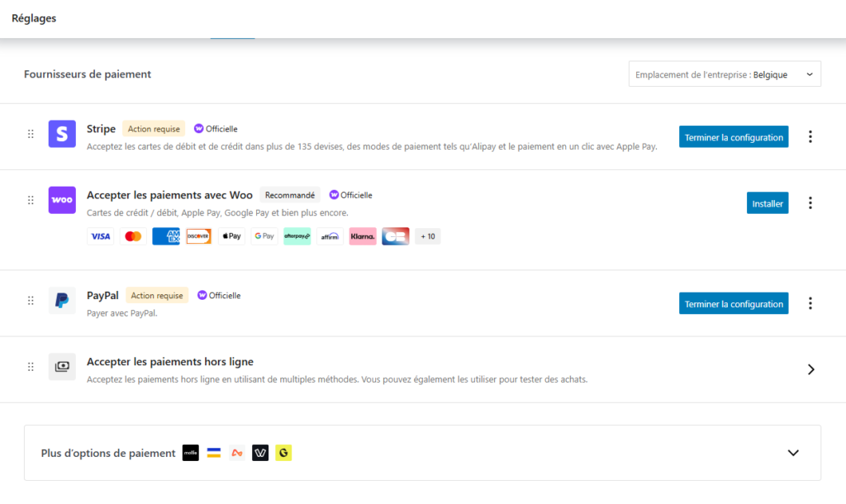Viewport: 846px width, 504px height.
Task: Click Accepter les paiements hors ligne title
Action: [x=170, y=362]
